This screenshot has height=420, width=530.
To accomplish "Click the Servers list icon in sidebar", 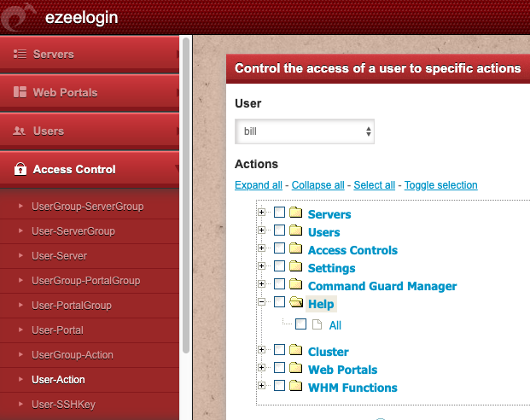I will coord(20,54).
